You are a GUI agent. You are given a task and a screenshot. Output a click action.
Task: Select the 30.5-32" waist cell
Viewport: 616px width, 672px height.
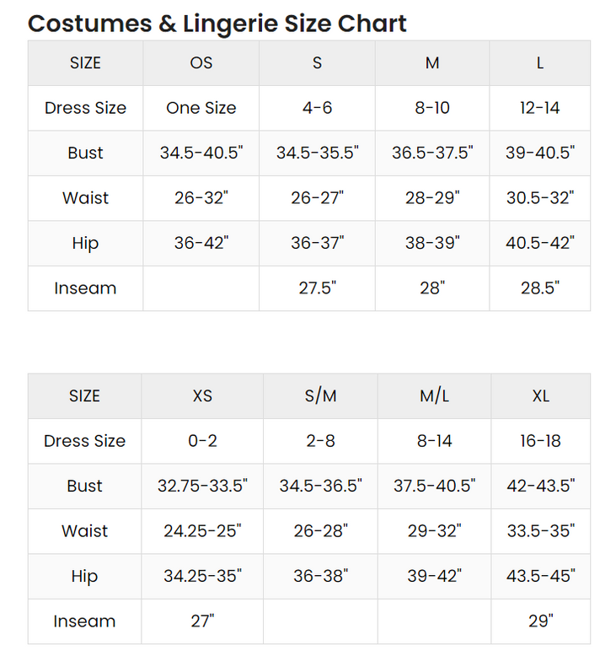(540, 198)
